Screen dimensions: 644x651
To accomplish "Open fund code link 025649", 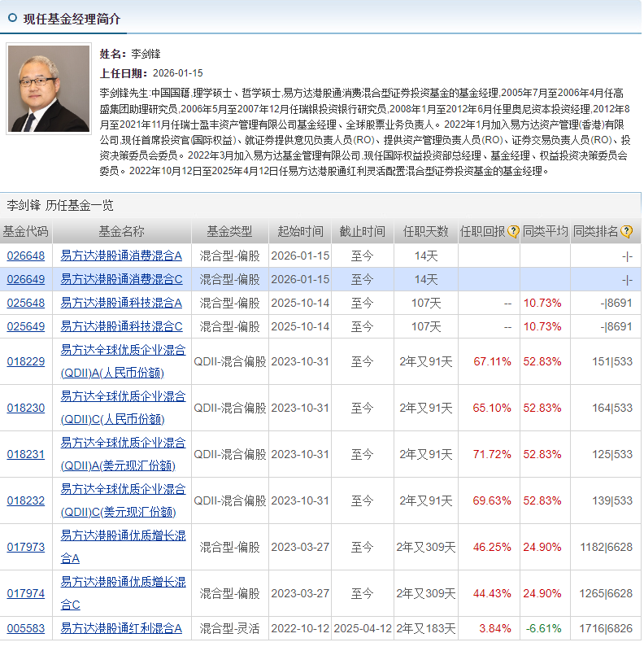I will tap(26, 327).
